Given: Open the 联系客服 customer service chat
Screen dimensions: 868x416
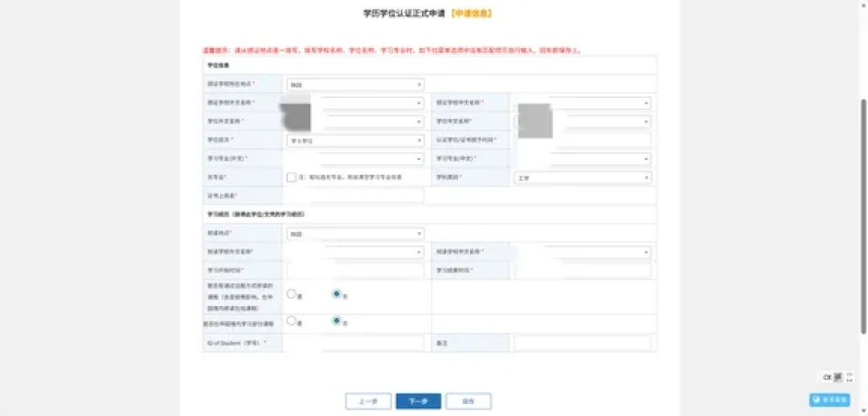Looking at the screenshot, I should (829, 400).
